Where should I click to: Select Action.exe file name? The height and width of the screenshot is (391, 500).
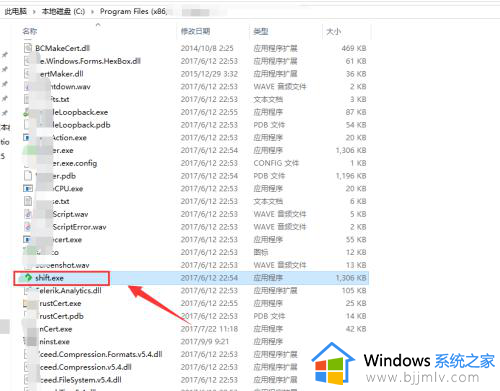coord(69,137)
